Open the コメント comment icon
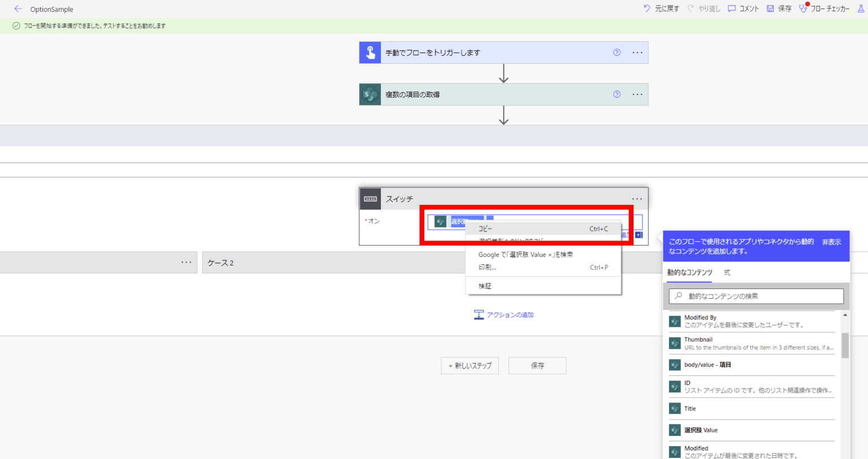Viewport: 868px width, 459px height. [731, 8]
